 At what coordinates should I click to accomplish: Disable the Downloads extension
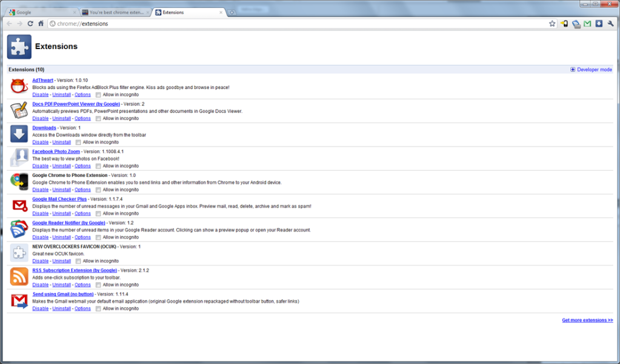(x=41, y=142)
